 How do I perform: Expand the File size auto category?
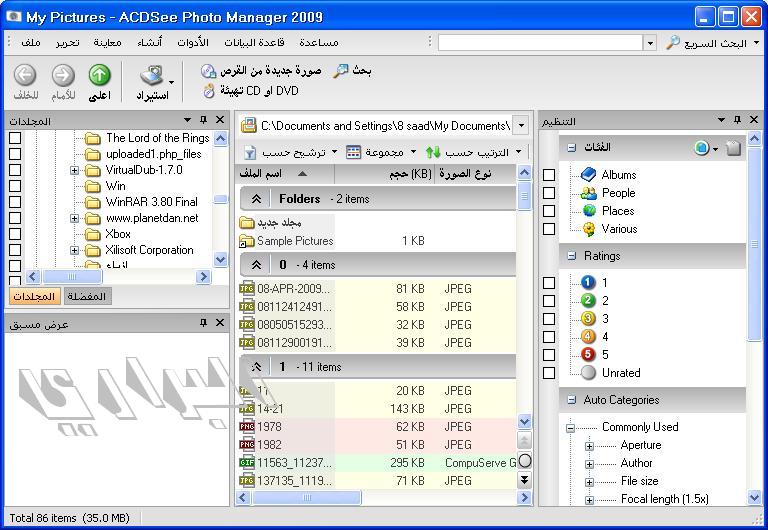pyautogui.click(x=589, y=482)
